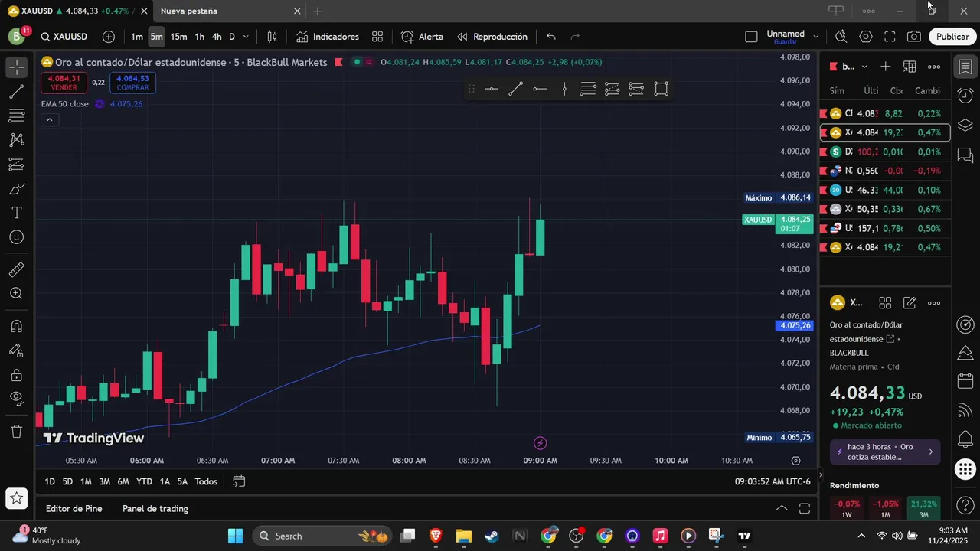Switch to 1m timeframe

click(x=136, y=37)
